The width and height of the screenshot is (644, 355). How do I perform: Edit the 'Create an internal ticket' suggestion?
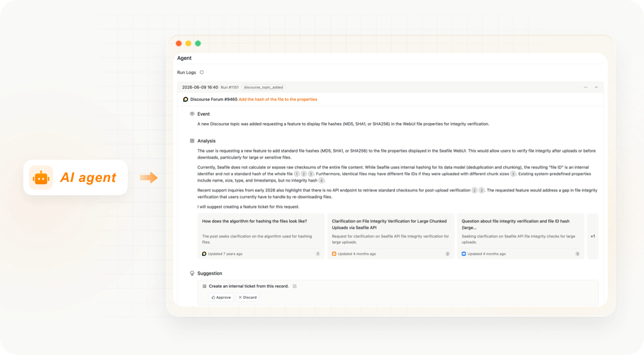tap(294, 286)
